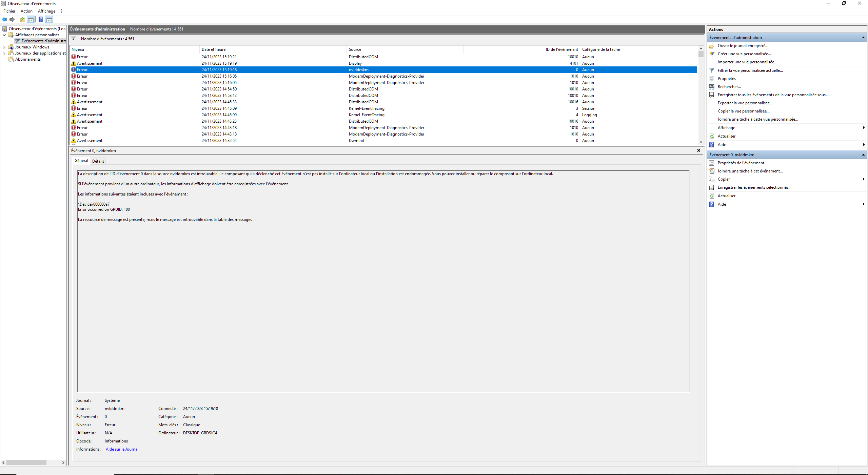Open the Action menu
Viewport: 868px width, 475px height.
point(26,11)
